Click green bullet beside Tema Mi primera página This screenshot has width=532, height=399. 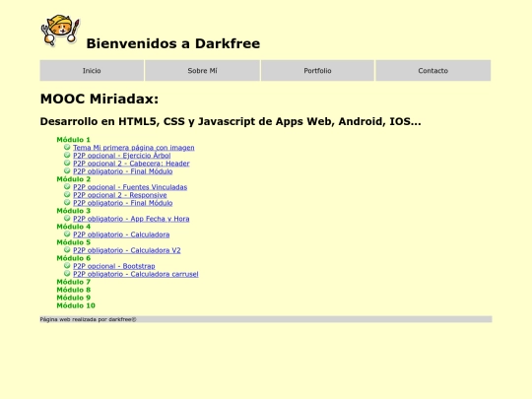click(x=67, y=147)
